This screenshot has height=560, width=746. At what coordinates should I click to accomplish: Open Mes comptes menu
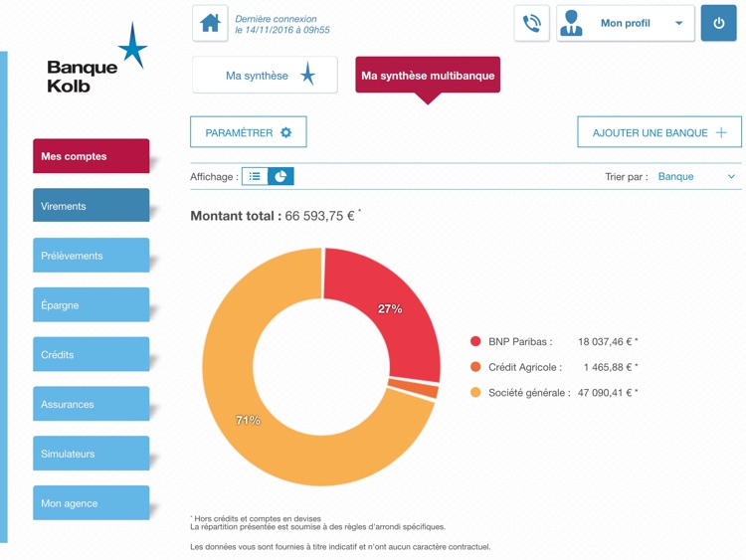pos(91,156)
